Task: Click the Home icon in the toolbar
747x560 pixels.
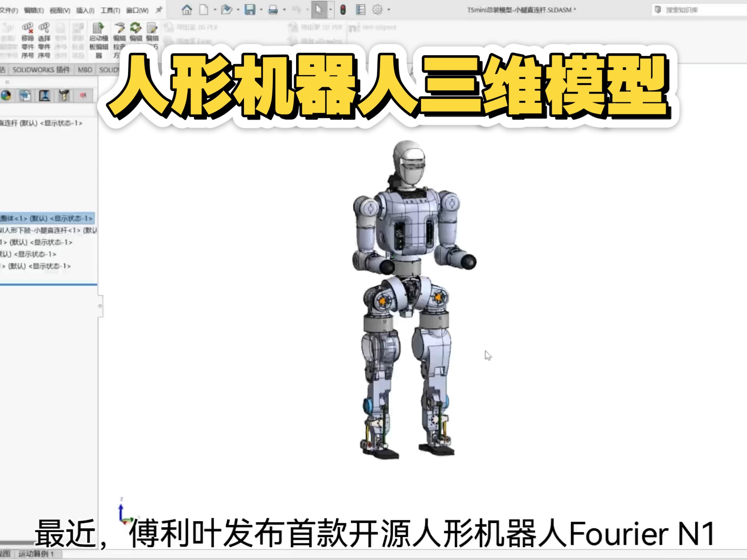Action: click(187, 10)
